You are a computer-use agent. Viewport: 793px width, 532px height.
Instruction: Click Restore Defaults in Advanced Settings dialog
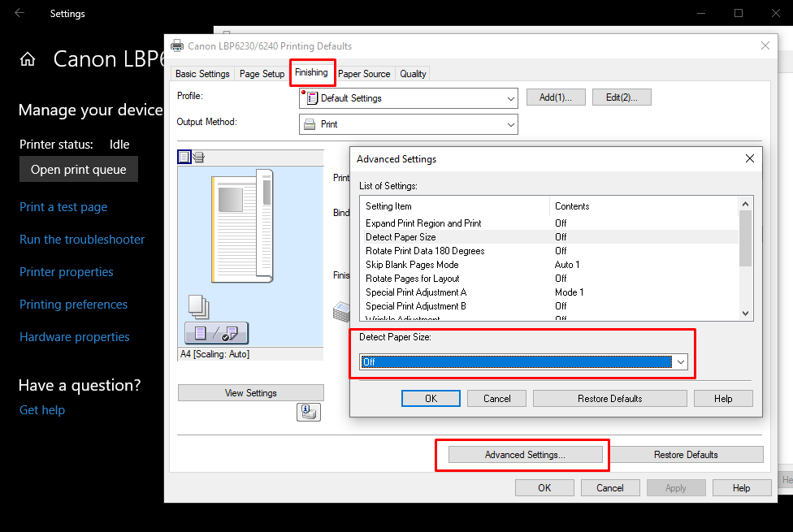point(610,399)
